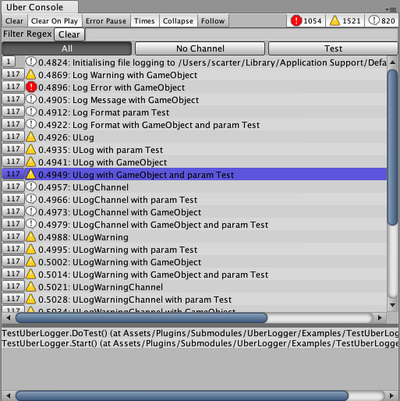Toggle the Collapse option
The height and width of the screenshot is (401, 400).
178,21
